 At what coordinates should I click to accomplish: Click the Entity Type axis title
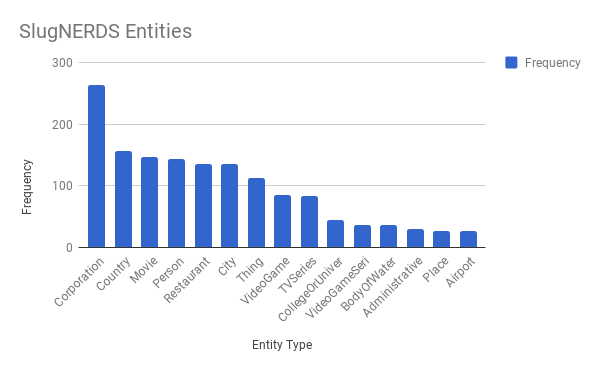coord(282,345)
